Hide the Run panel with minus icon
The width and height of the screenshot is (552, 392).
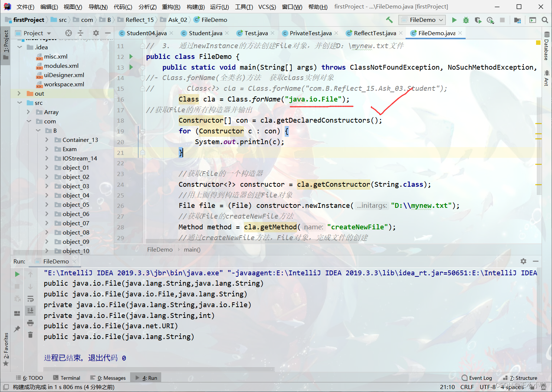(x=535, y=261)
